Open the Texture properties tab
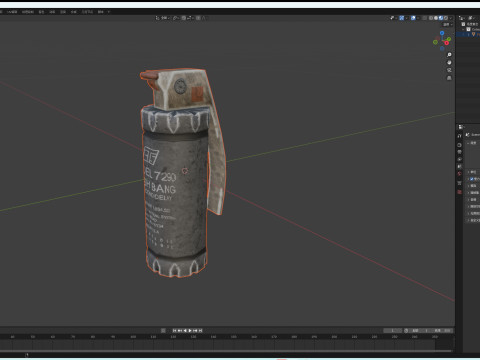The width and height of the screenshot is (480, 360). tap(459, 192)
